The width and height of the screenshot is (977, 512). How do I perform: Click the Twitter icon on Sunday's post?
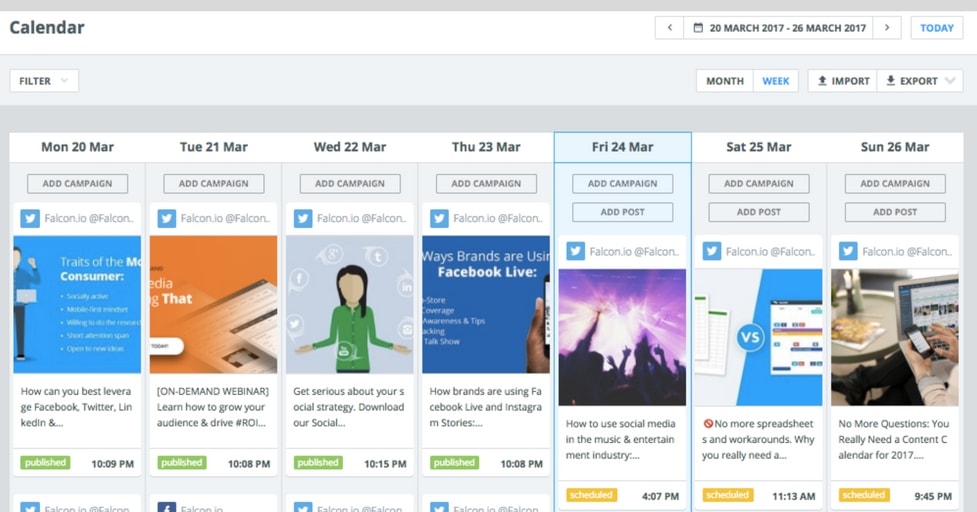pyautogui.click(x=848, y=252)
